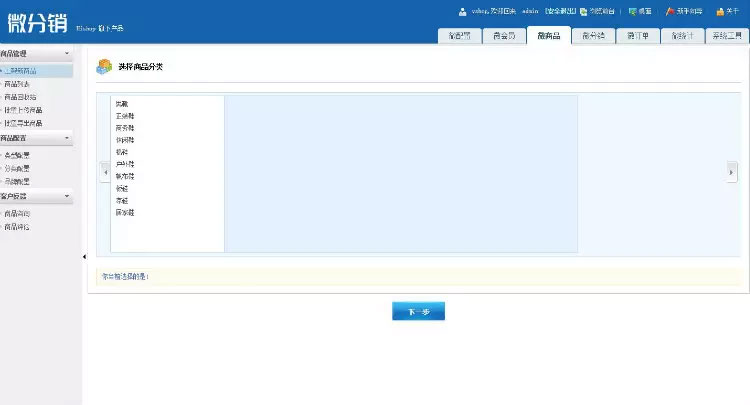This screenshot has height=405, width=750.
Task: Click the 桌面 link text
Action: pyautogui.click(x=645, y=11)
